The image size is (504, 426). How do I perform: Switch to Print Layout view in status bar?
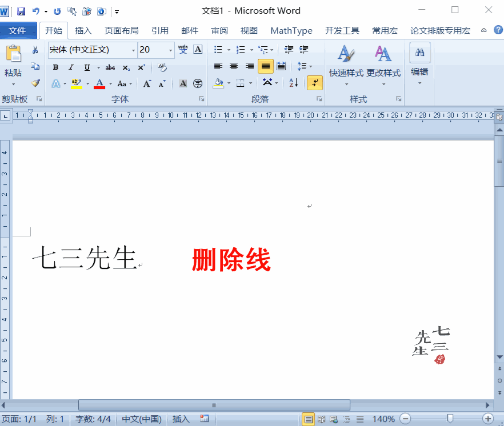click(308, 419)
